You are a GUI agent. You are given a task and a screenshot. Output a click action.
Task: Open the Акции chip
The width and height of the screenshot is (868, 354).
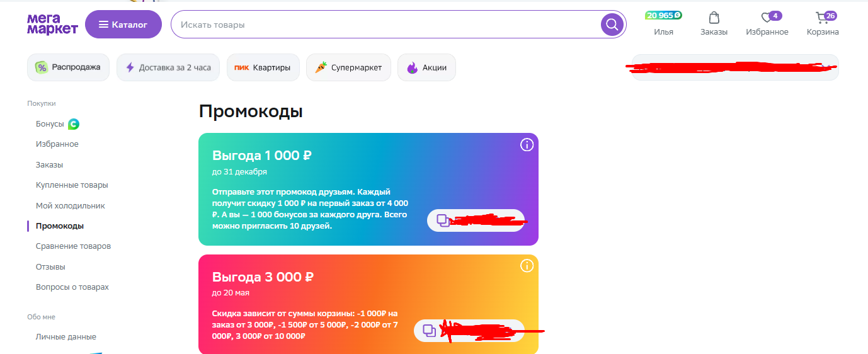(426, 67)
